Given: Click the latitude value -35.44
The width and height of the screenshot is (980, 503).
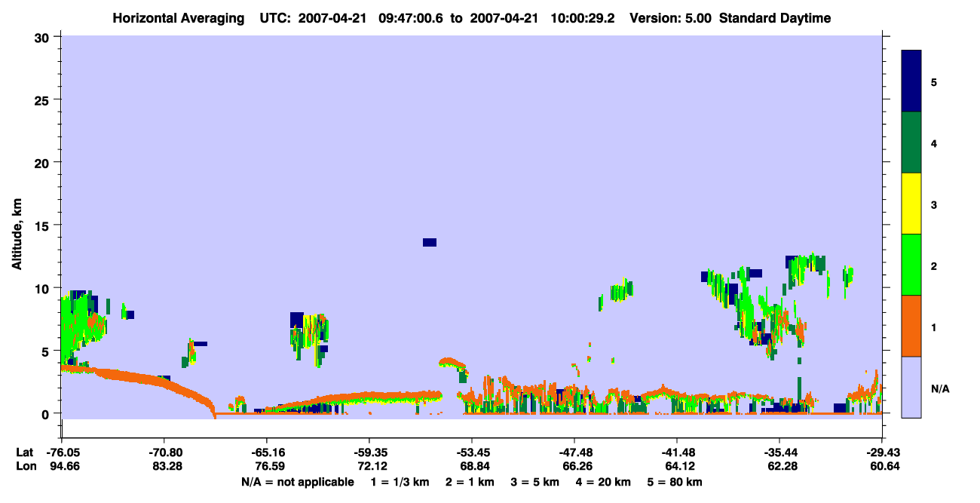Looking at the screenshot, I should [x=779, y=452].
